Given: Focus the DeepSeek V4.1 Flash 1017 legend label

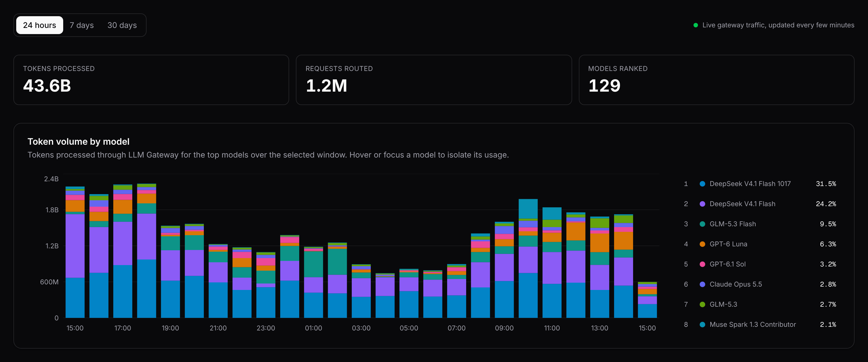Looking at the screenshot, I should pos(750,184).
